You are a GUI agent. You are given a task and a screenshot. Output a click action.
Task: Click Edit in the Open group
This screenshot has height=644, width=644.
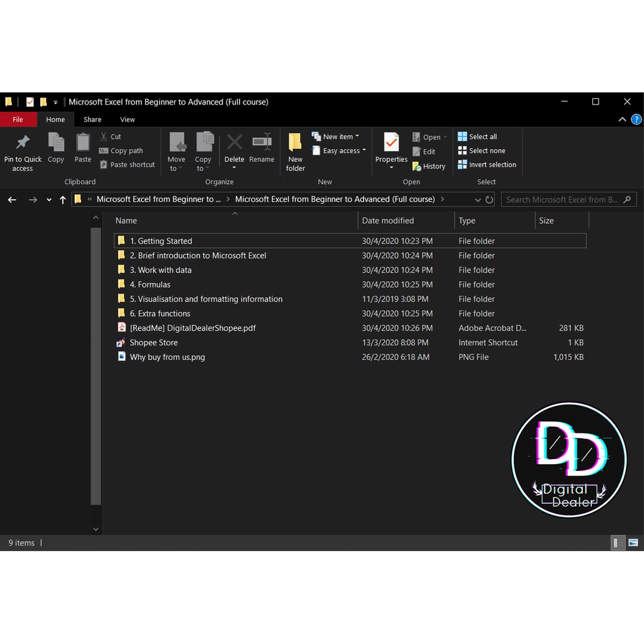pyautogui.click(x=424, y=152)
